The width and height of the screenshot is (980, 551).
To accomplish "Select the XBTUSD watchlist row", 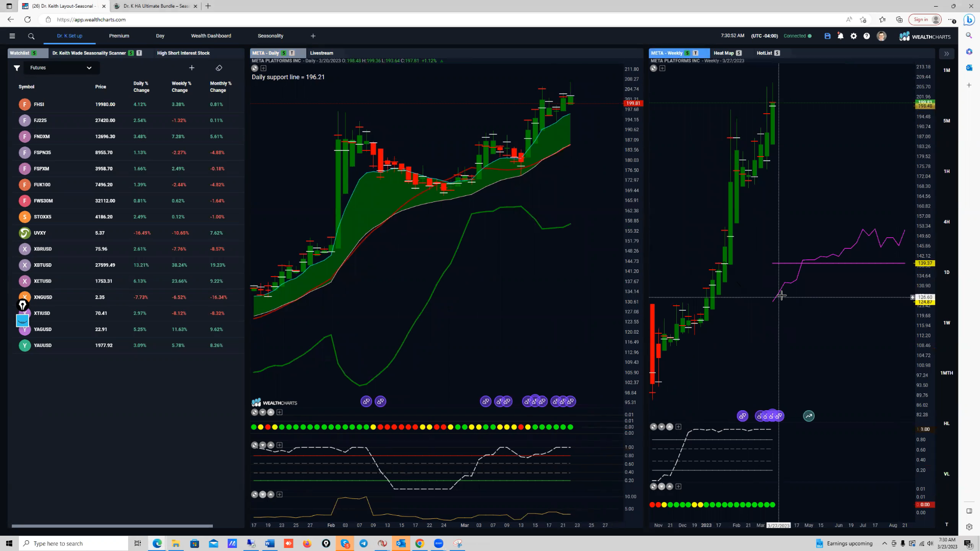I will click(x=126, y=265).
